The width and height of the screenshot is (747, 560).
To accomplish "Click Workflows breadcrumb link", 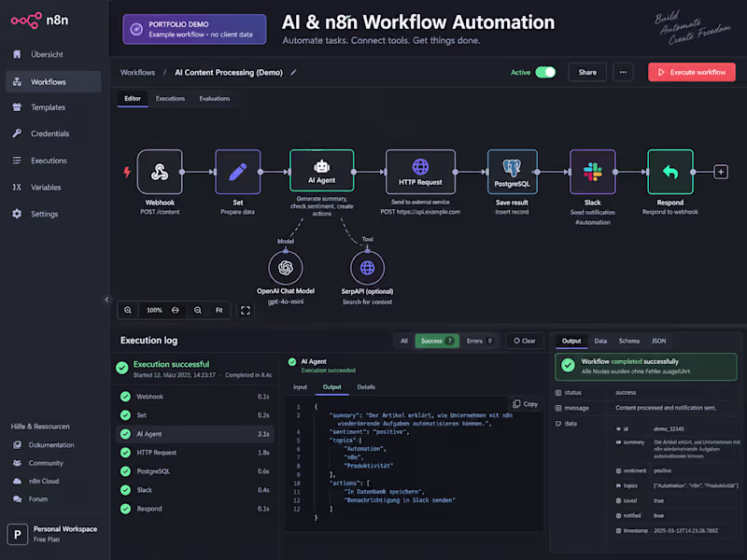I will click(x=137, y=73).
